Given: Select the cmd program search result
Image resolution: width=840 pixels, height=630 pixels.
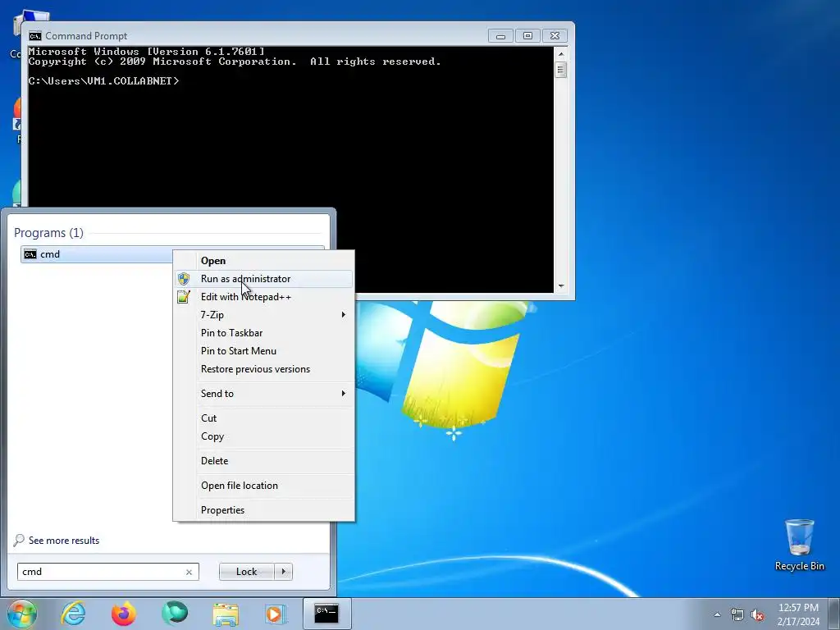Looking at the screenshot, I should click(x=97, y=254).
